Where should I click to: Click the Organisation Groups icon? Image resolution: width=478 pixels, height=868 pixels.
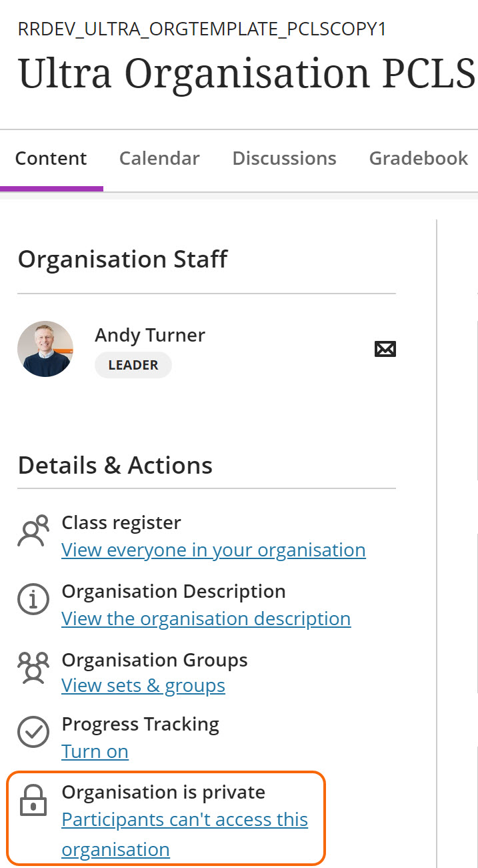33,669
